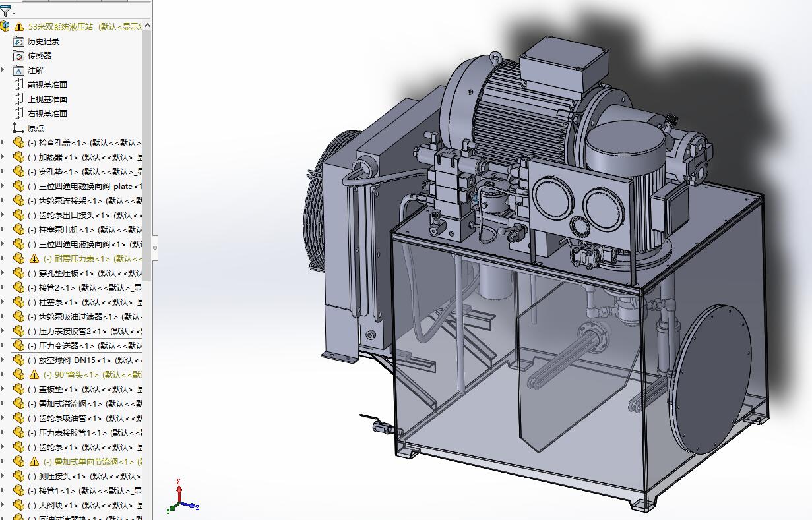Click the part icon of 齿轮泵<1>

(18, 447)
